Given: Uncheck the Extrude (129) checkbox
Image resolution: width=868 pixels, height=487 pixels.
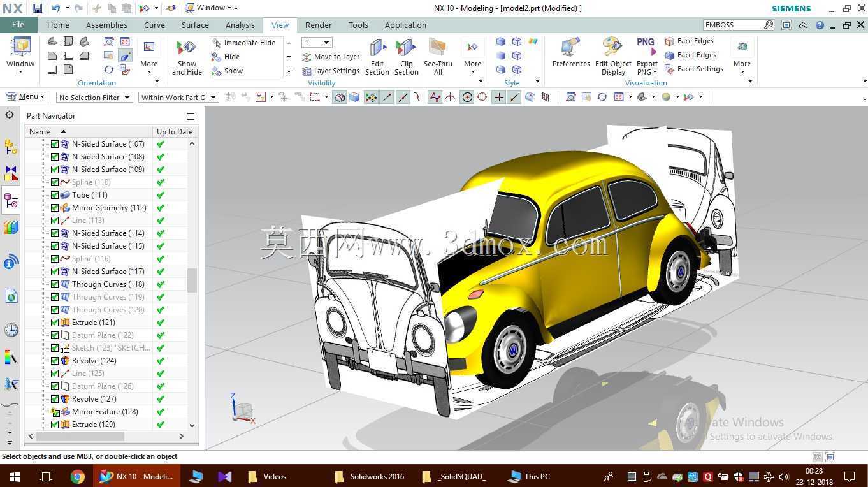Looking at the screenshot, I should tap(55, 425).
